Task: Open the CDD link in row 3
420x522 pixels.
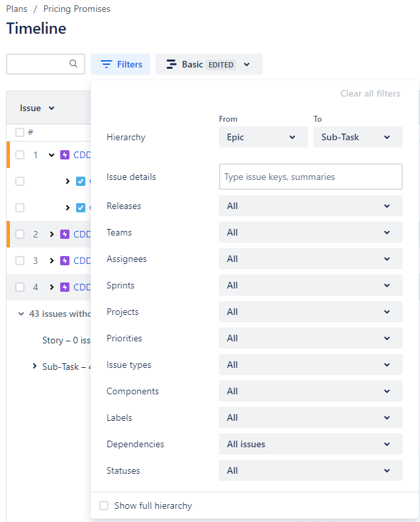Action: click(x=82, y=260)
